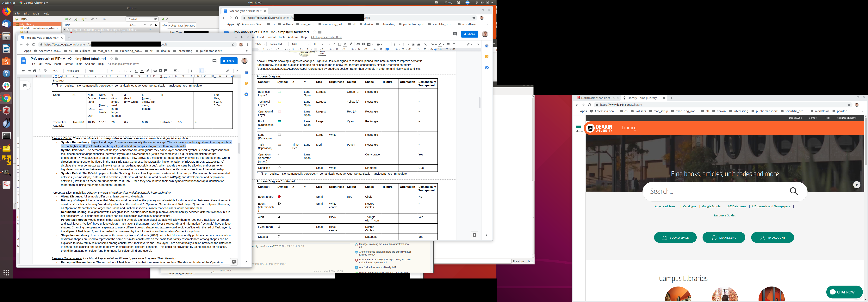Open the Advanced Search link
Image resolution: width=868 pixels, height=302 pixels.
(666, 206)
